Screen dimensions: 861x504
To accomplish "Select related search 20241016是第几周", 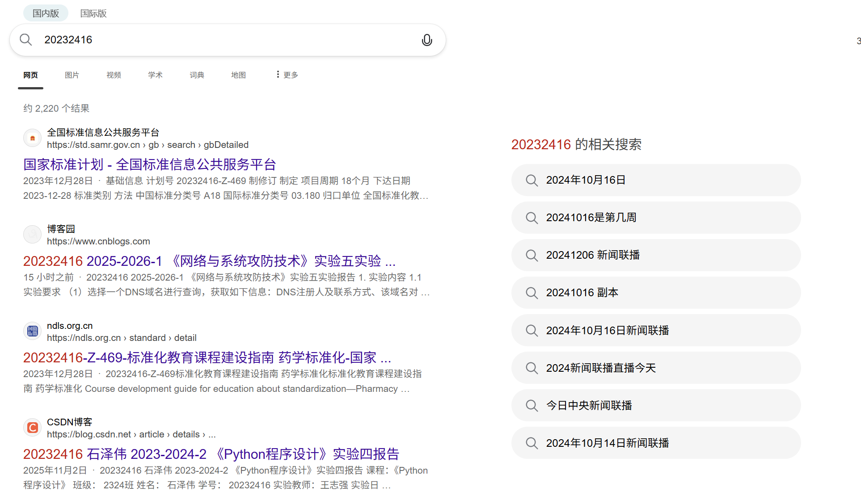I will (591, 218).
